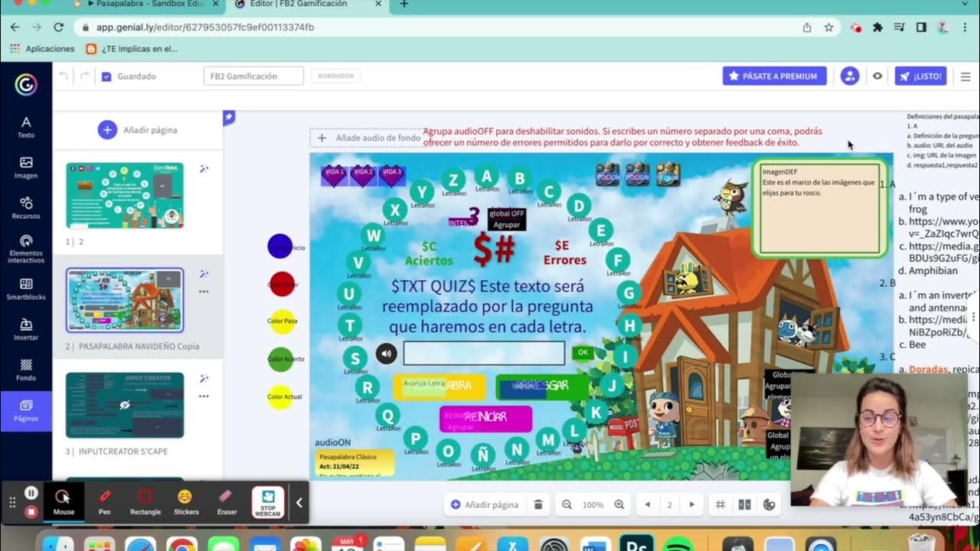
Task: Zoom out with the minus magnifier
Action: (x=567, y=504)
